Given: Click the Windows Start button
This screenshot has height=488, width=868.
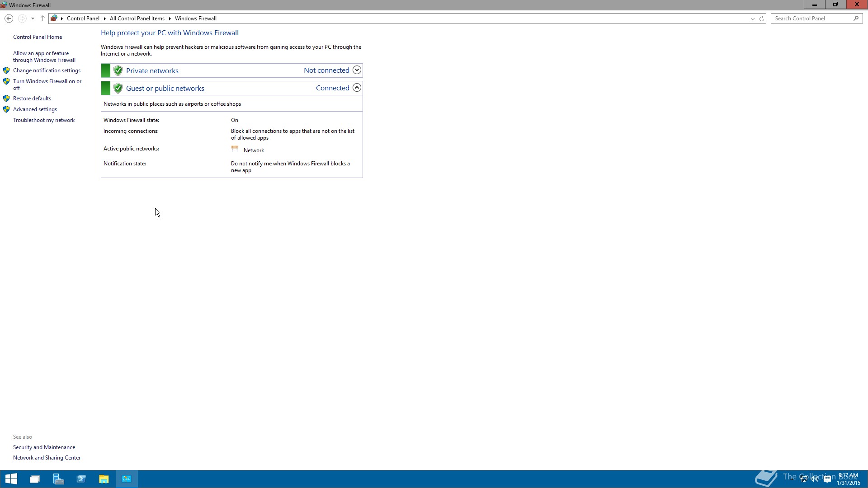Looking at the screenshot, I should 11,479.
